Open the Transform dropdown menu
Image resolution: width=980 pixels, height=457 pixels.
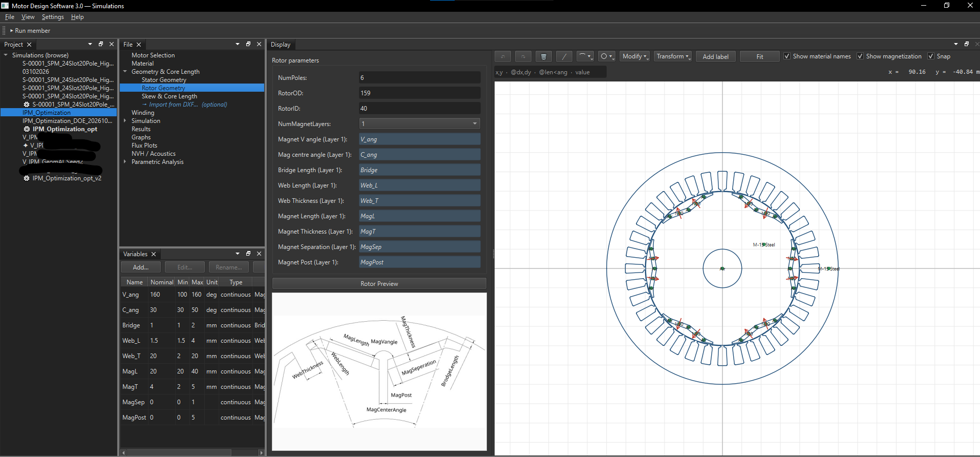(673, 56)
